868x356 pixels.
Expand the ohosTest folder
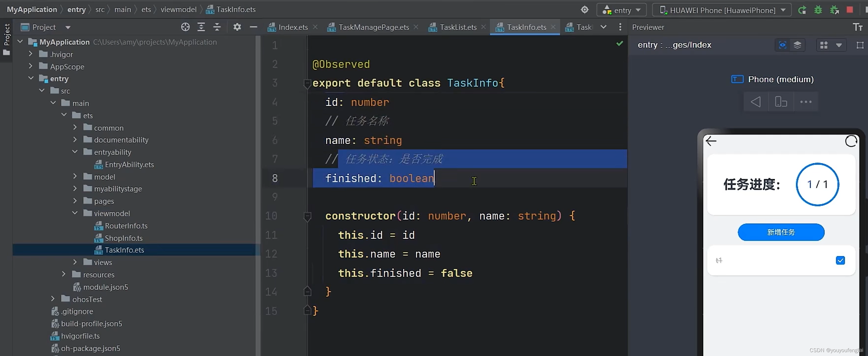pyautogui.click(x=52, y=299)
